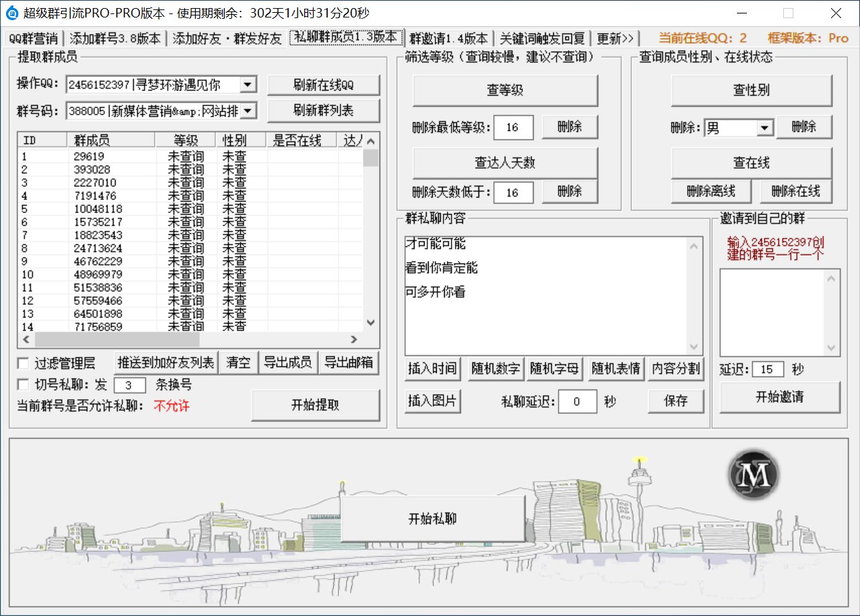Click the app logo icon in title bar
860x616 pixels.
click(x=12, y=13)
